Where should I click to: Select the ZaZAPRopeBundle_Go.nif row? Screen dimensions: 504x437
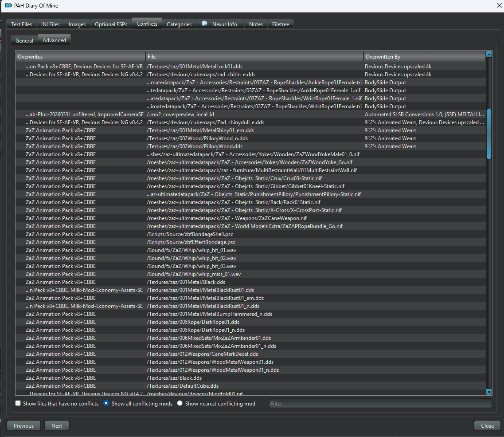click(x=251, y=226)
